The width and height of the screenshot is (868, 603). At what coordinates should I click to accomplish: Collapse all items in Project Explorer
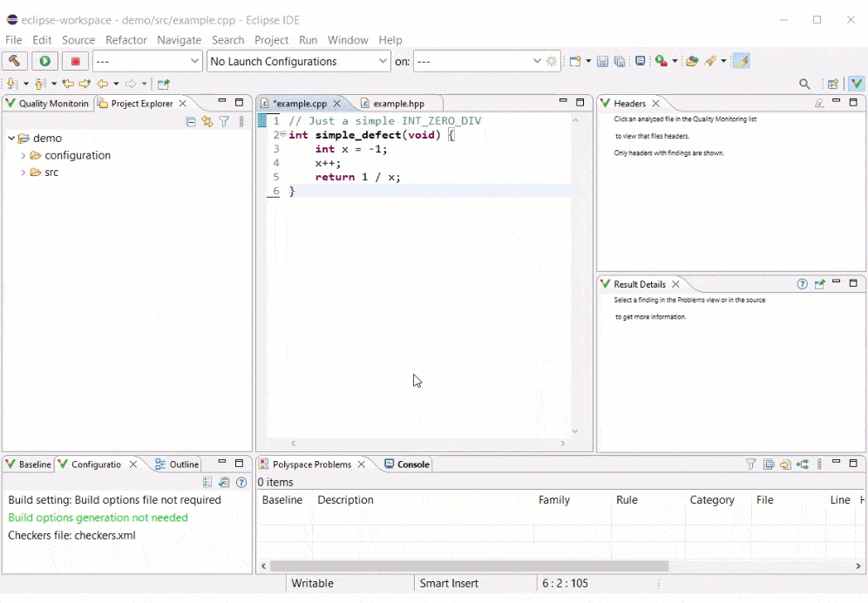pos(191,122)
